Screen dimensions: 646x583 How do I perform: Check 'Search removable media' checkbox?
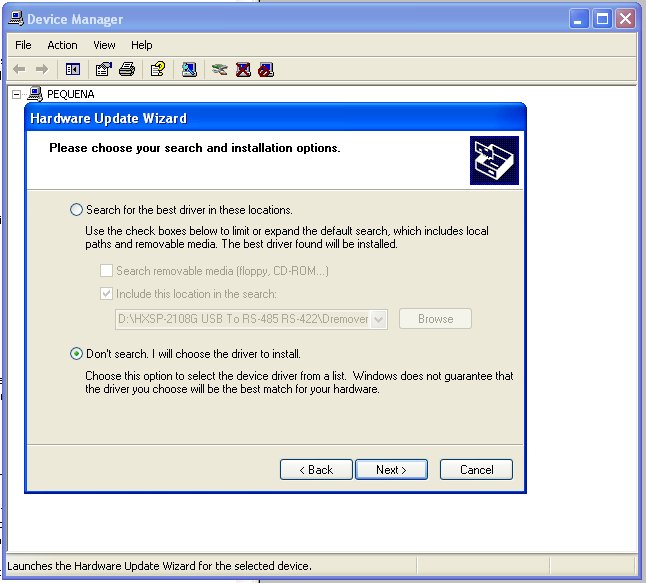106,271
